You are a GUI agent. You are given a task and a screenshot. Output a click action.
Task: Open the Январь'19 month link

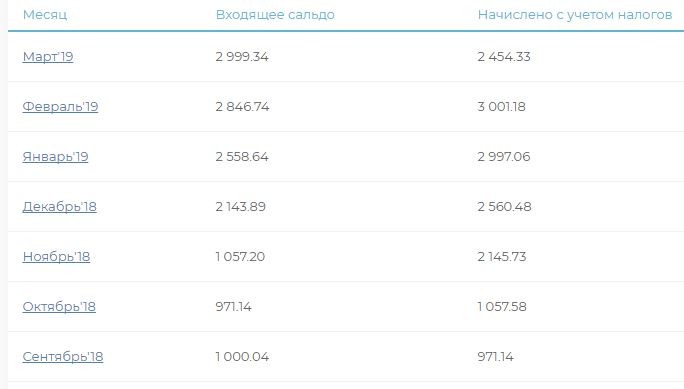pyautogui.click(x=55, y=157)
